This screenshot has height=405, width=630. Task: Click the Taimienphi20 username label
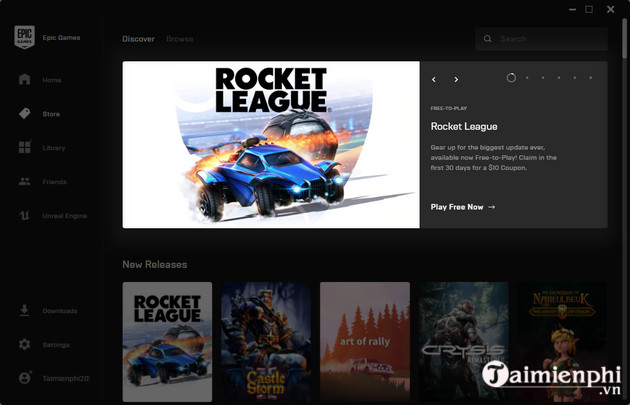(66, 378)
